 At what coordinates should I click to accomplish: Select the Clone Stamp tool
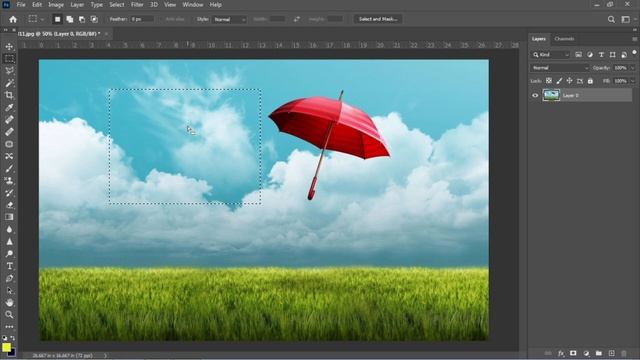pos(9,180)
